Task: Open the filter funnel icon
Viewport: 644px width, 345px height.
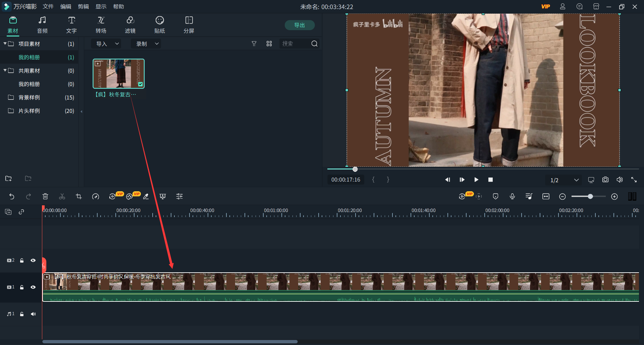Action: point(254,44)
